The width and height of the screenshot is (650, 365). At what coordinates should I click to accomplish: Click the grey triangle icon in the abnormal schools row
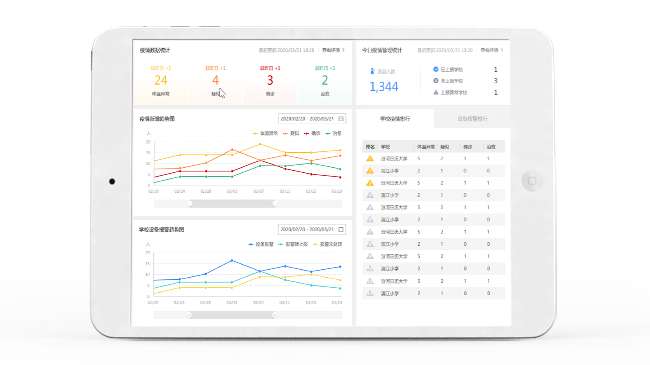point(436,92)
